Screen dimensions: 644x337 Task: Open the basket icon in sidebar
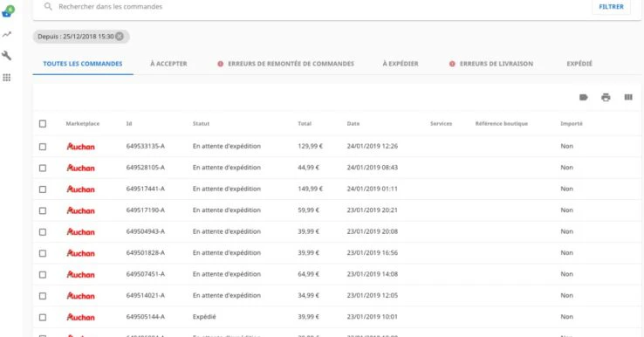click(x=7, y=12)
